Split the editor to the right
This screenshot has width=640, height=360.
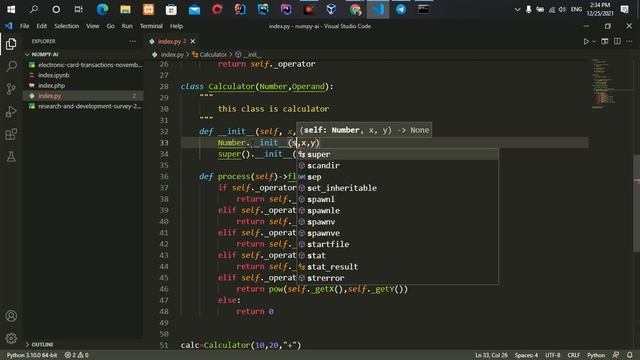(617, 41)
